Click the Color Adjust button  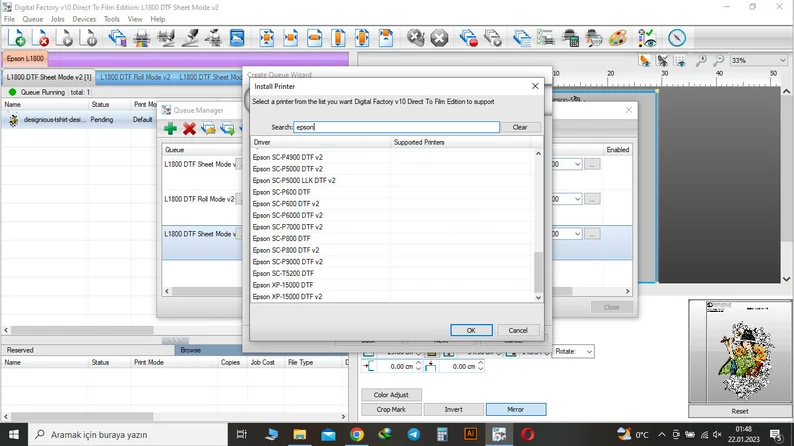click(x=391, y=394)
